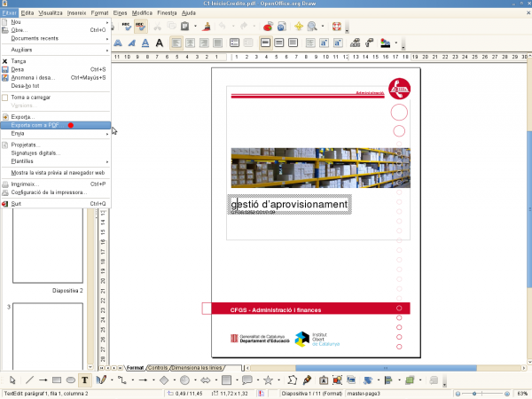This screenshot has width=532, height=399.
Task: Toggle left text alignment
Action: [176, 43]
